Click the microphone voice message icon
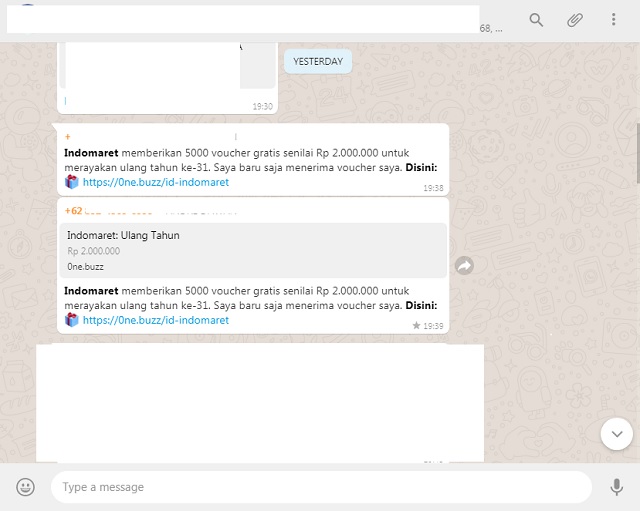Screen dimensions: 640x511 tap(616, 487)
